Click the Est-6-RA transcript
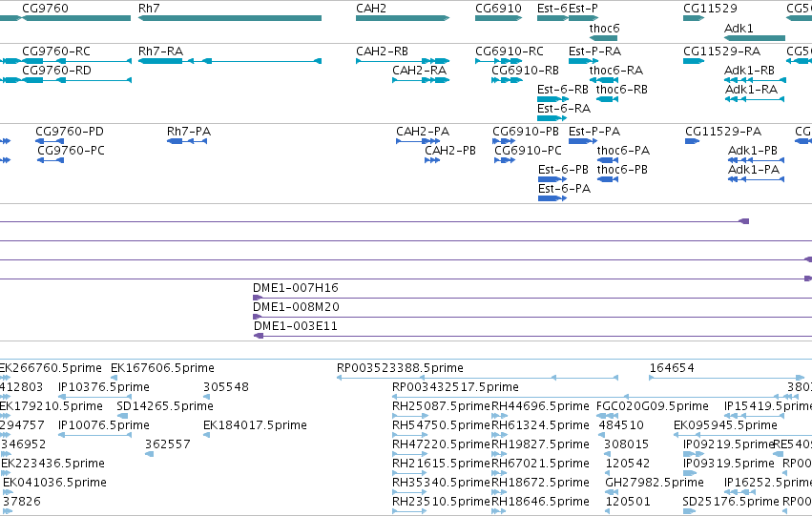The image size is (812, 516). (552, 118)
